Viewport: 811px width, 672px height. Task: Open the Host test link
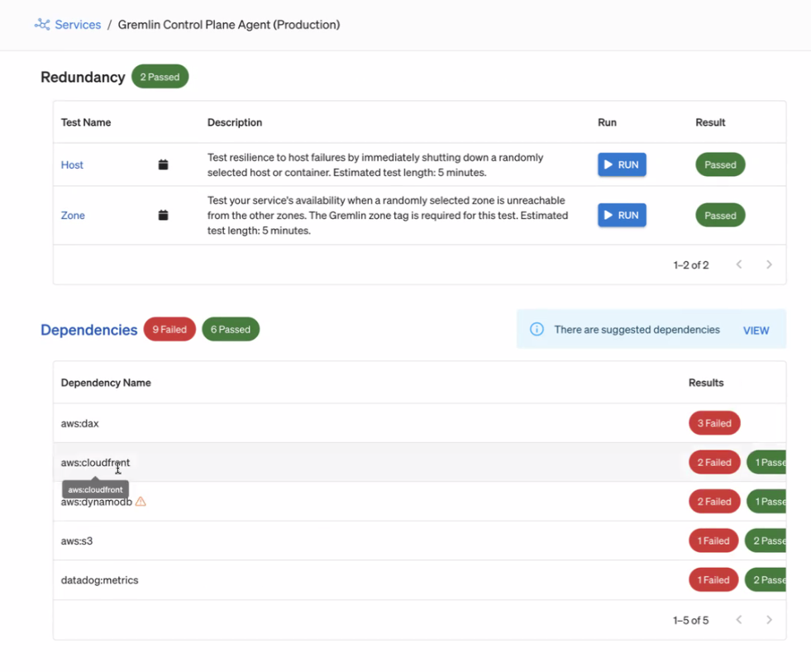pos(72,164)
